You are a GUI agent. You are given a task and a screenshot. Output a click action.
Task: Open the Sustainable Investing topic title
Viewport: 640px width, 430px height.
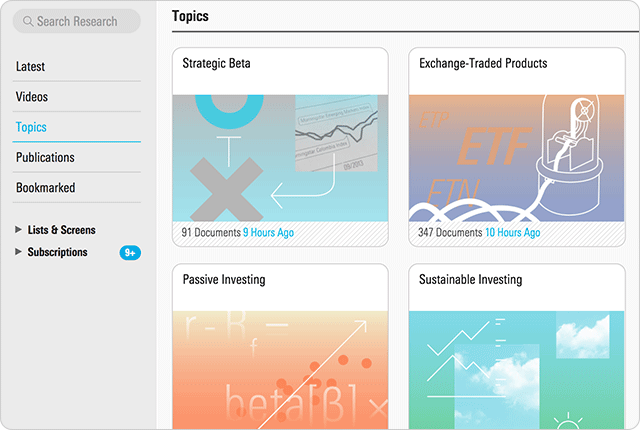click(470, 280)
